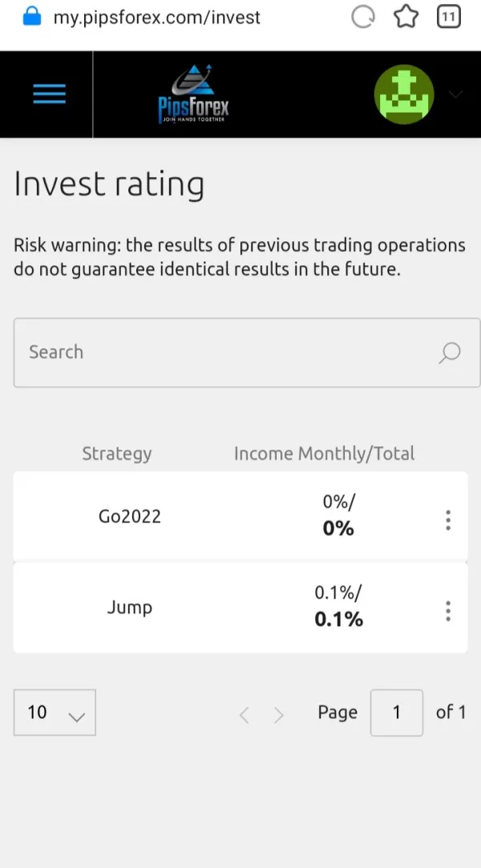This screenshot has height=868, width=481.
Task: Click the page number input box
Action: [396, 713]
